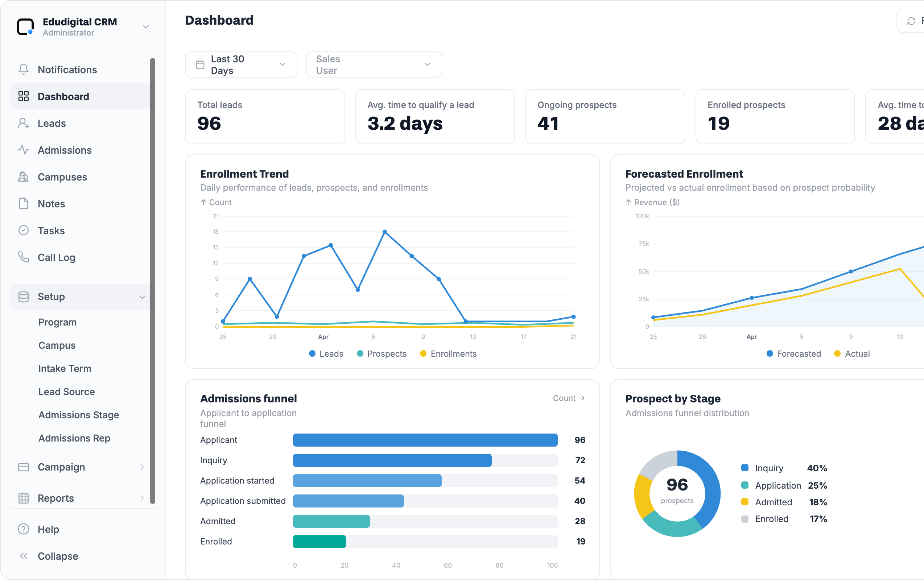Click the Collapse double-chevron icon
924x580 pixels.
click(24, 556)
